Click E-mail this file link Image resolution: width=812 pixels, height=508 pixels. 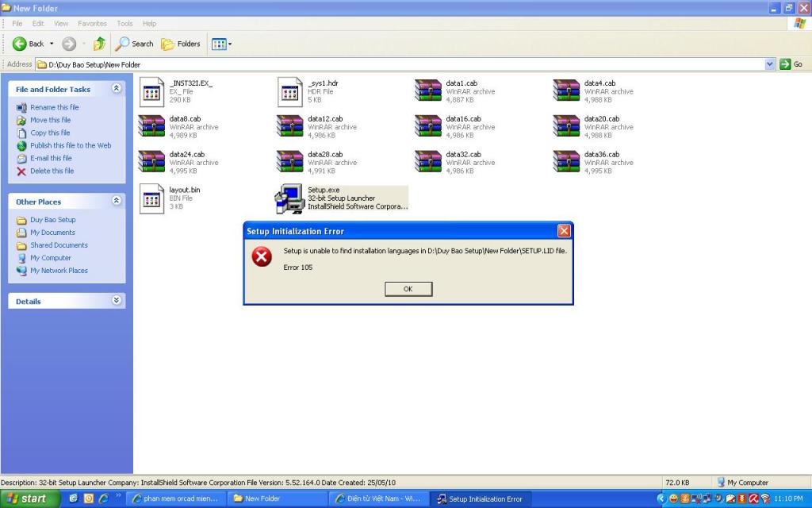point(51,158)
